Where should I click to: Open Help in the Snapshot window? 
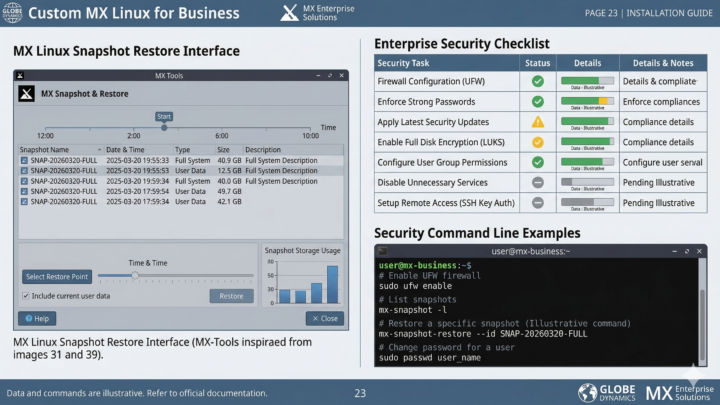(36, 318)
